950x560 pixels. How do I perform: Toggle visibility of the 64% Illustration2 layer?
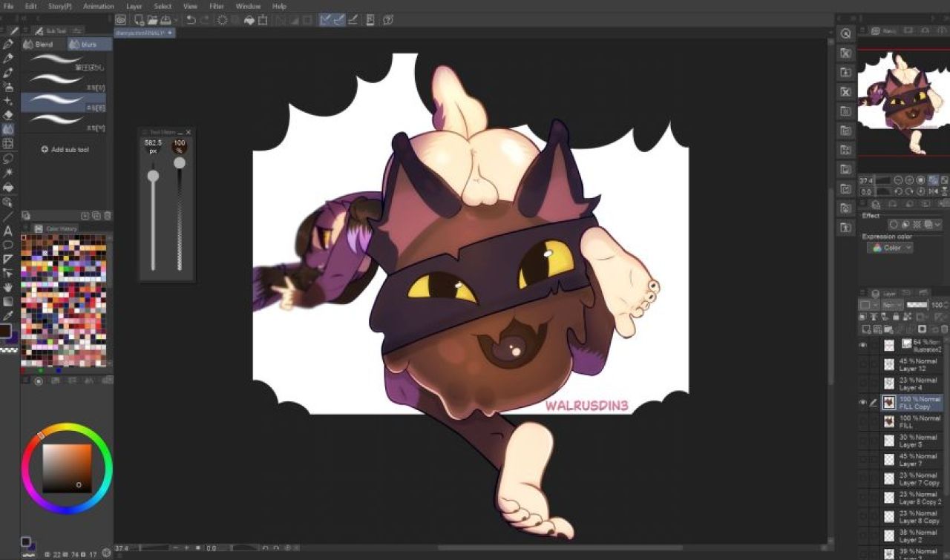point(862,345)
